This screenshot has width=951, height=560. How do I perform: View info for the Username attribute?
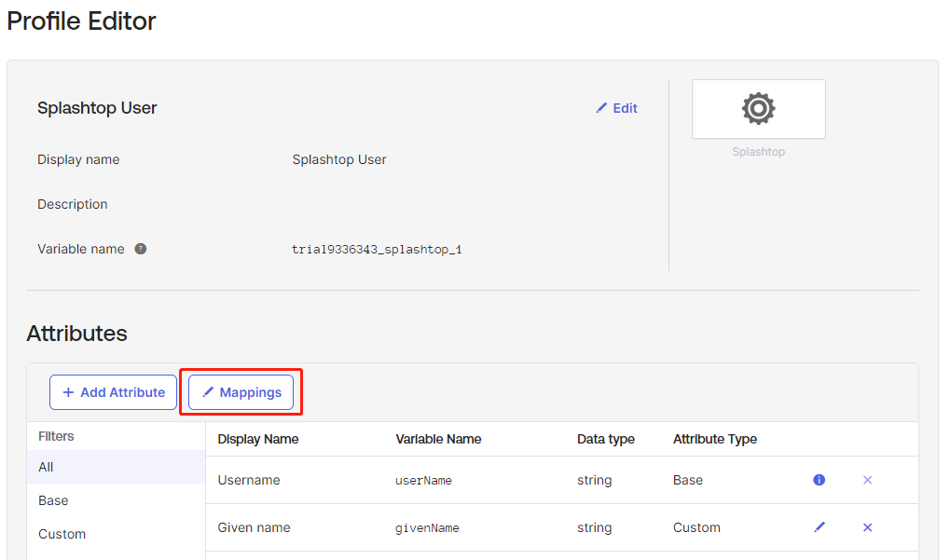click(819, 480)
